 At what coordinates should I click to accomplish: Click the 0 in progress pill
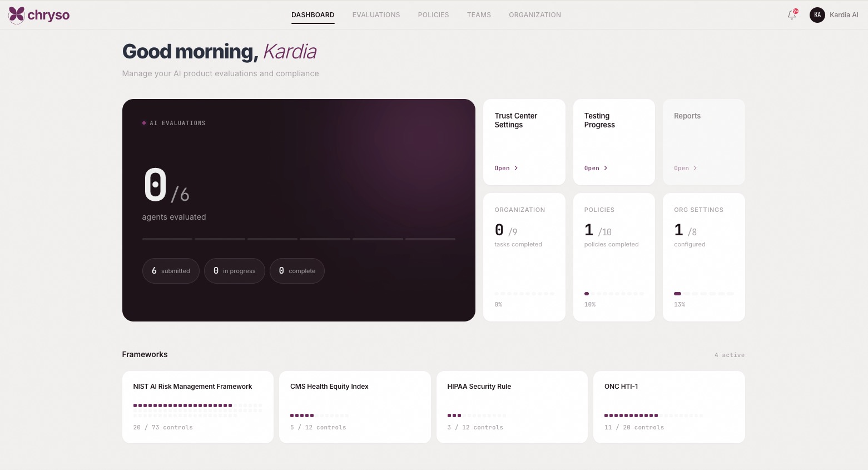(x=234, y=271)
